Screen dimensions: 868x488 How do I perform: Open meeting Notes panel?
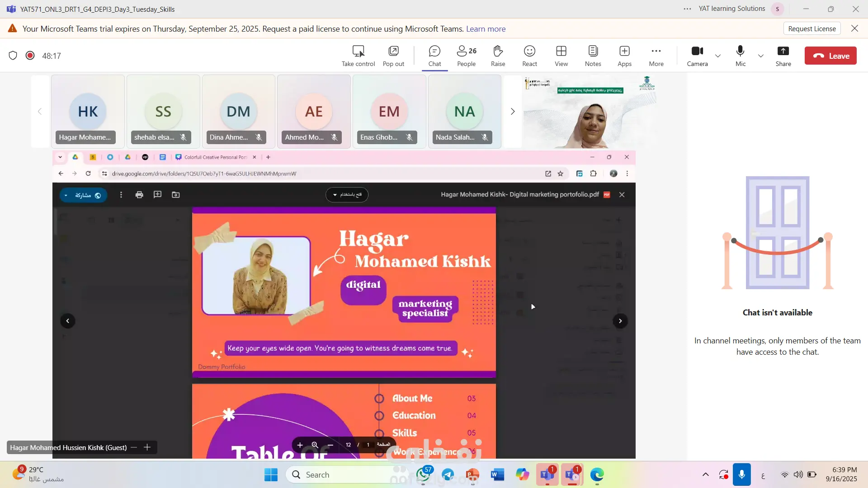[593, 56]
